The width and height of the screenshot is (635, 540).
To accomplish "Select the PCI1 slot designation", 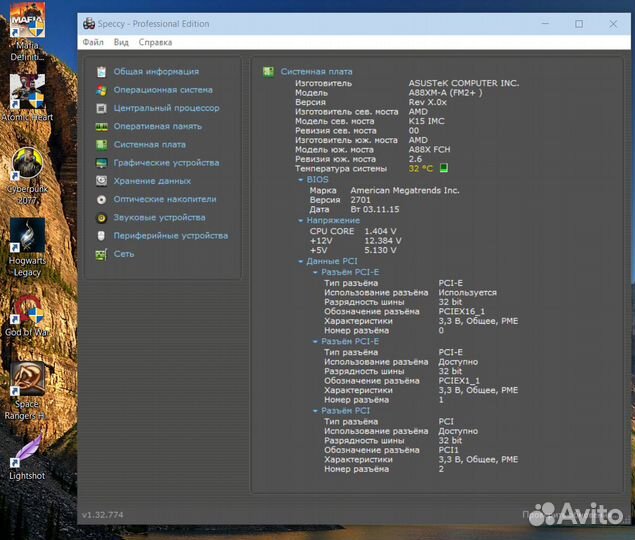I will (x=449, y=450).
